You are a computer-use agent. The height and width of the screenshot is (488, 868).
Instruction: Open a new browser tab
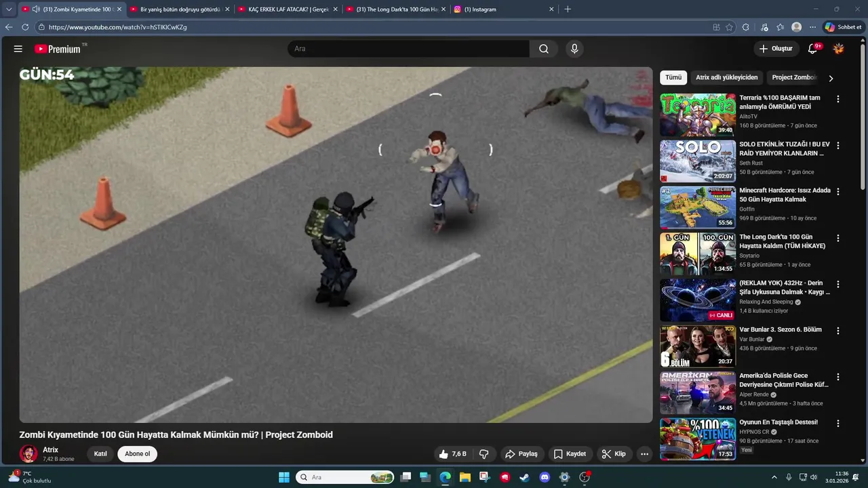pos(568,9)
